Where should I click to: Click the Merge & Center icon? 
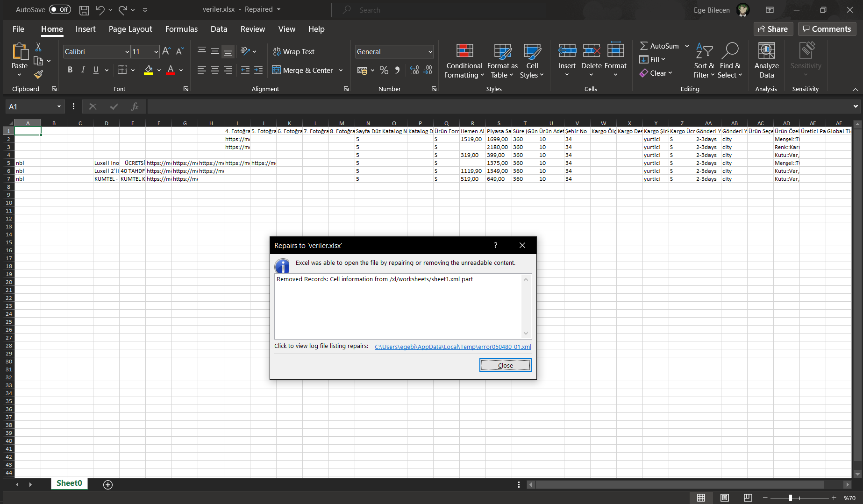[x=276, y=70]
